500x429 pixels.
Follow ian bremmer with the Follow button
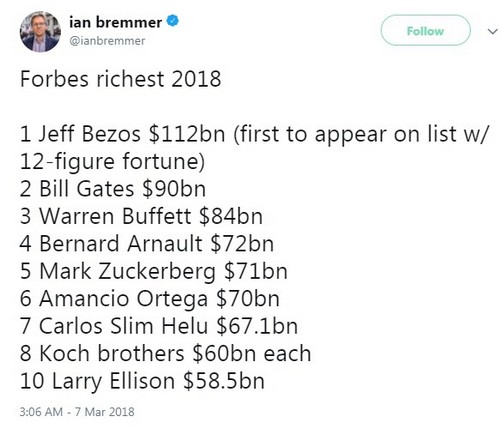426,31
